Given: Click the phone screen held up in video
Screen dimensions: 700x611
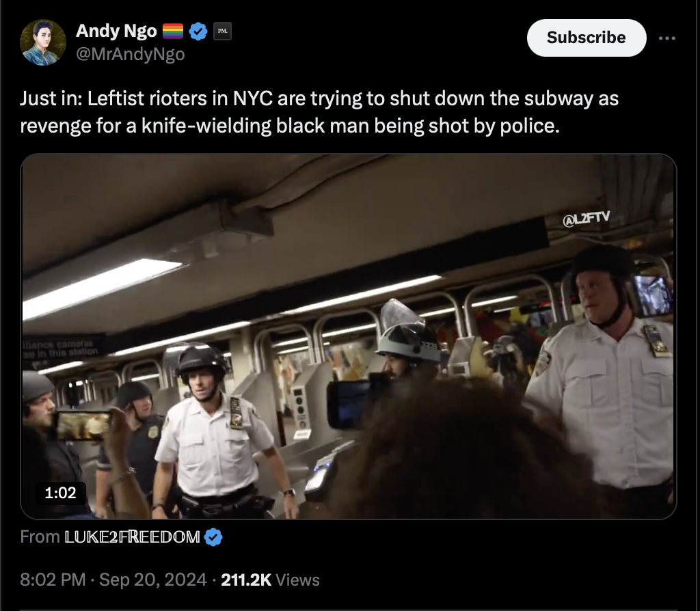Looking at the screenshot, I should coord(83,425).
